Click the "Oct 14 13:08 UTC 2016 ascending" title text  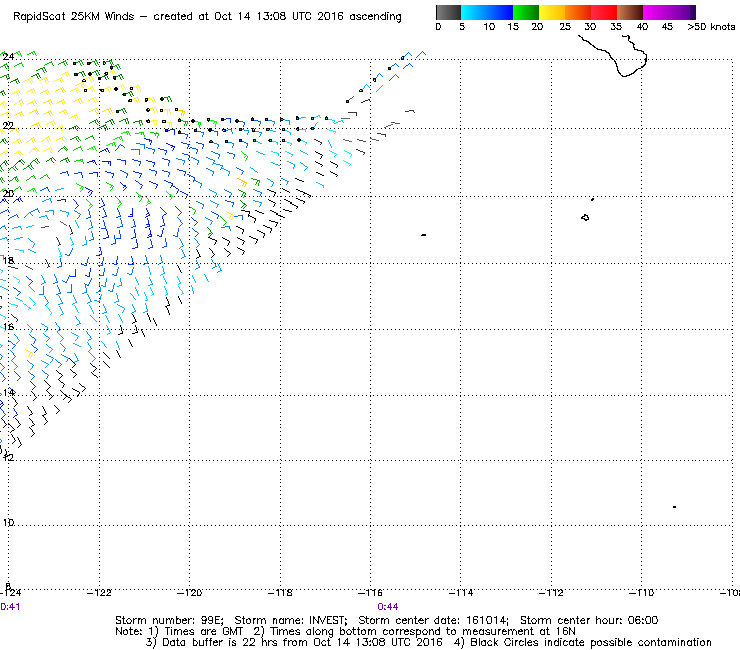[x=308, y=17]
